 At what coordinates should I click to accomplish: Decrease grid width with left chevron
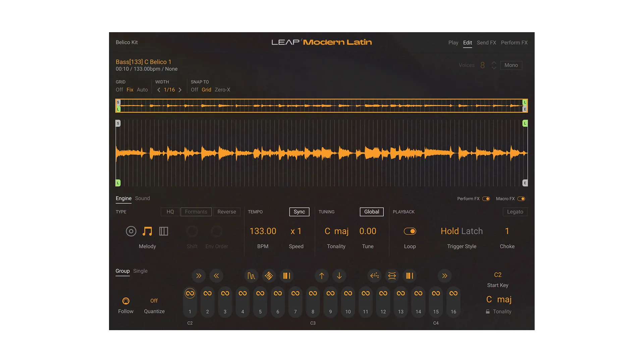159,90
